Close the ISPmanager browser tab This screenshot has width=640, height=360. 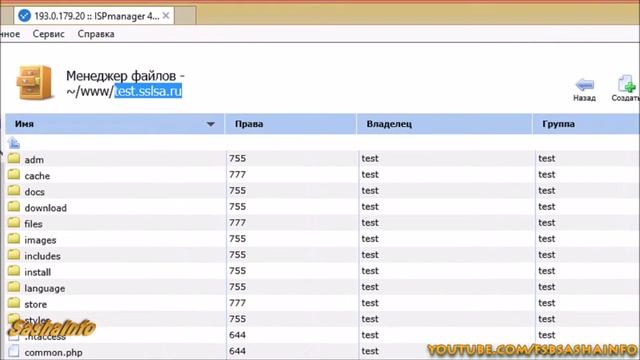pos(166,16)
